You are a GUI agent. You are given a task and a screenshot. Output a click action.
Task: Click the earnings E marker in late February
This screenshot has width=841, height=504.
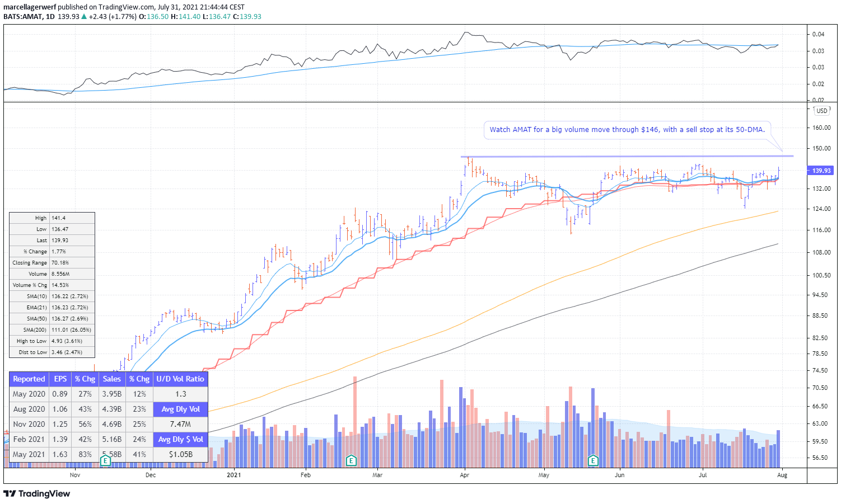pos(351,461)
